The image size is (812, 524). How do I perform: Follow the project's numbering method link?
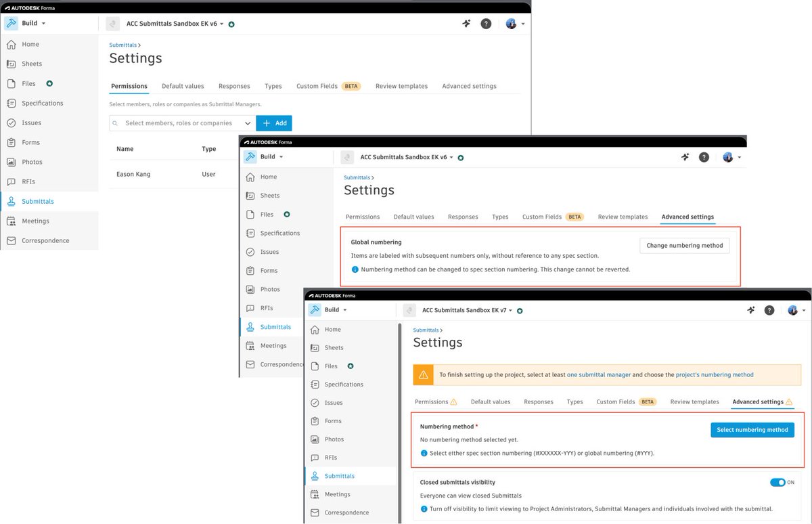point(715,374)
